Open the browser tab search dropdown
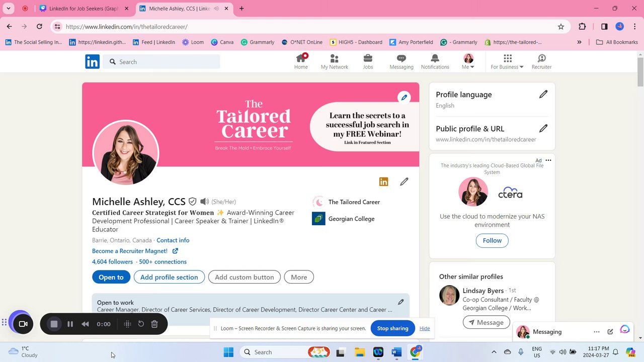This screenshot has width=644, height=362. point(9,9)
